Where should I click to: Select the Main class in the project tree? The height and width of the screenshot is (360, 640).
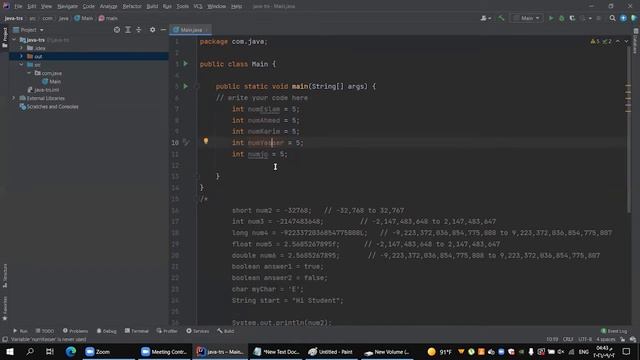tap(51, 82)
